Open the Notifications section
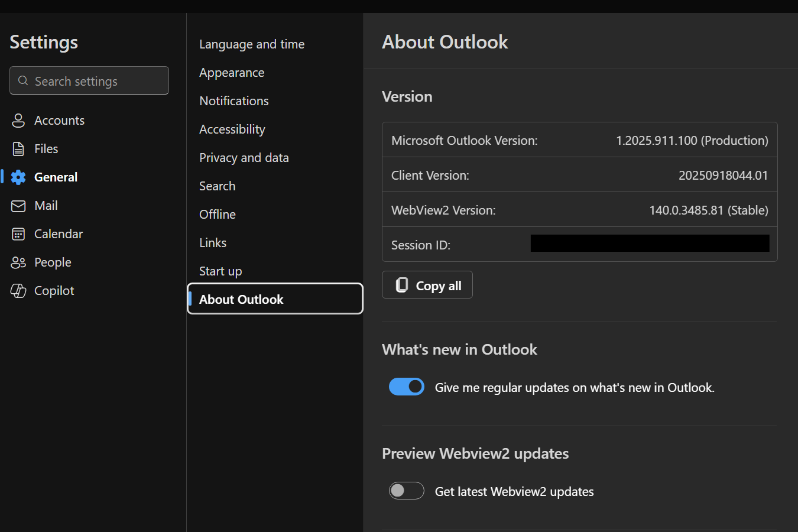798x532 pixels. point(234,101)
